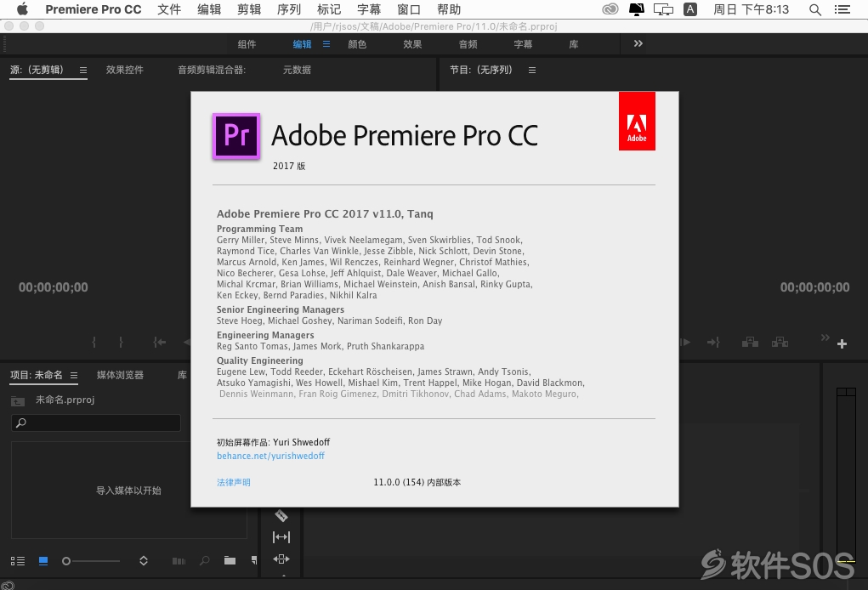Open Notification Center in the menu bar
The height and width of the screenshot is (590, 868).
point(842,9)
